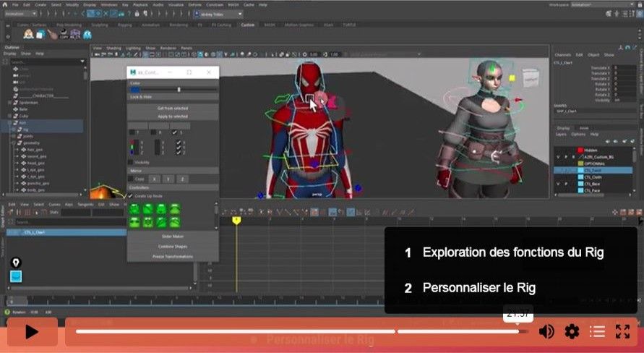Screen dimensions: 644x353
Task: Select CTL_L_Clav1 in Graph Editor list
Action: [x=66, y=233]
